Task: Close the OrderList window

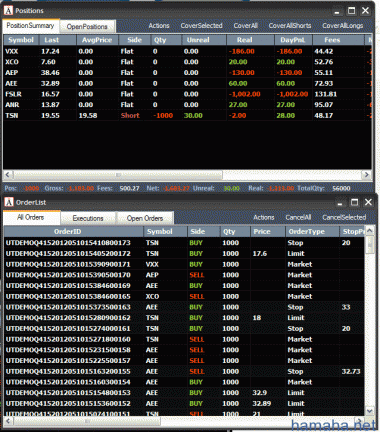Action: pyautogui.click(x=368, y=202)
